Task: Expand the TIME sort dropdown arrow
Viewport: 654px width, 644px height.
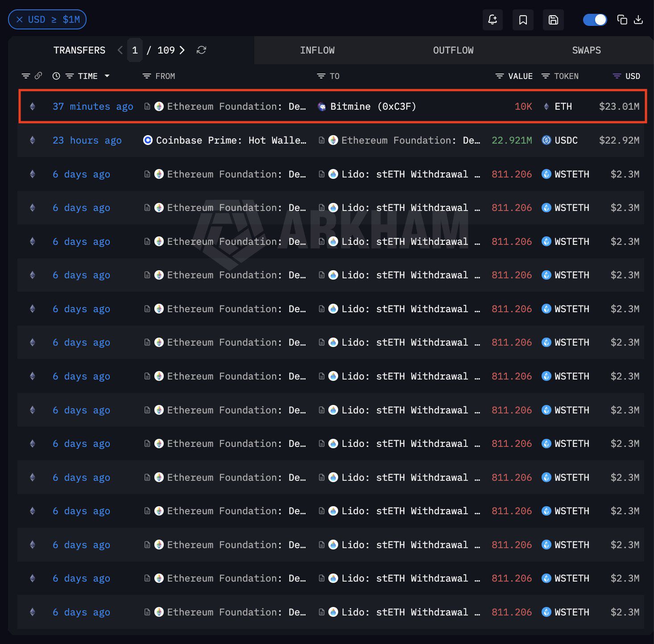Action: coord(107,76)
